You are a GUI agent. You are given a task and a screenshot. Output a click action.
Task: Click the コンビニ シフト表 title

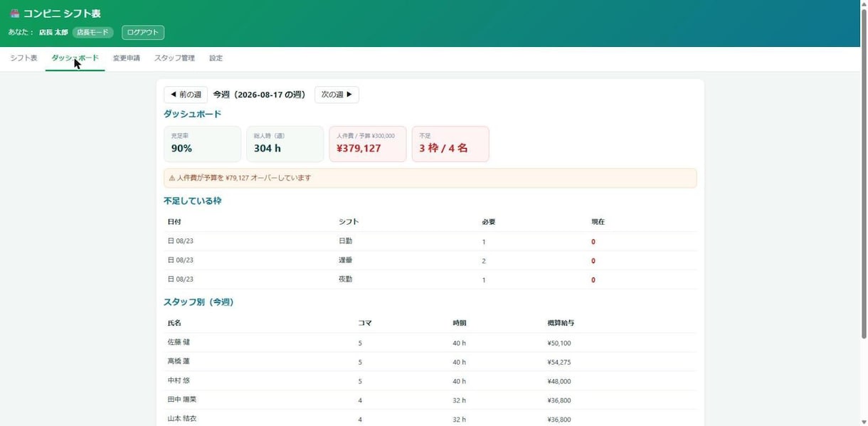63,14
